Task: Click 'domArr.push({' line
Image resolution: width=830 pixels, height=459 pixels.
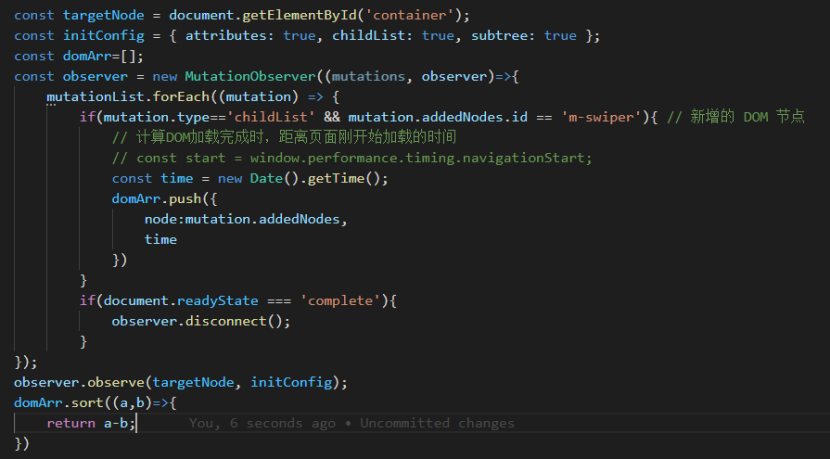Action: pyautogui.click(x=165, y=199)
